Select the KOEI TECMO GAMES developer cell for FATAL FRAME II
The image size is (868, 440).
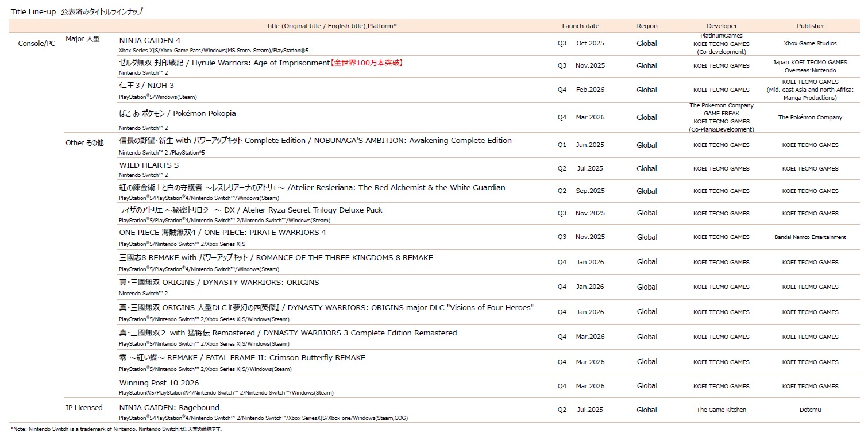click(722, 362)
